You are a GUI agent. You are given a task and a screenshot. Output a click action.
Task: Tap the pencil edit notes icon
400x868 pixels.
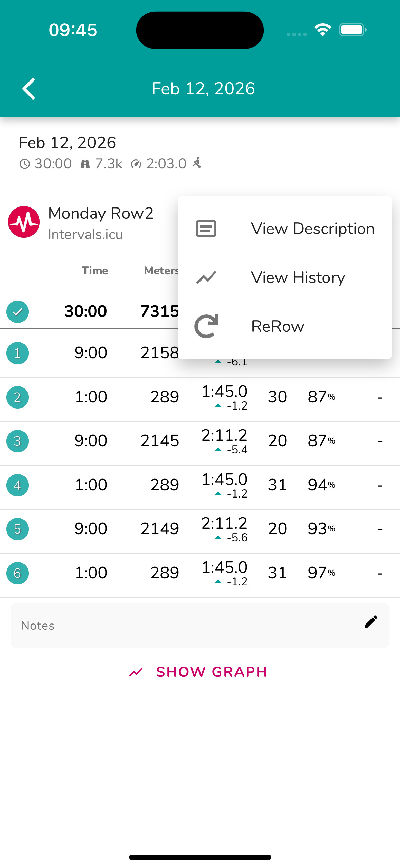pyautogui.click(x=371, y=621)
